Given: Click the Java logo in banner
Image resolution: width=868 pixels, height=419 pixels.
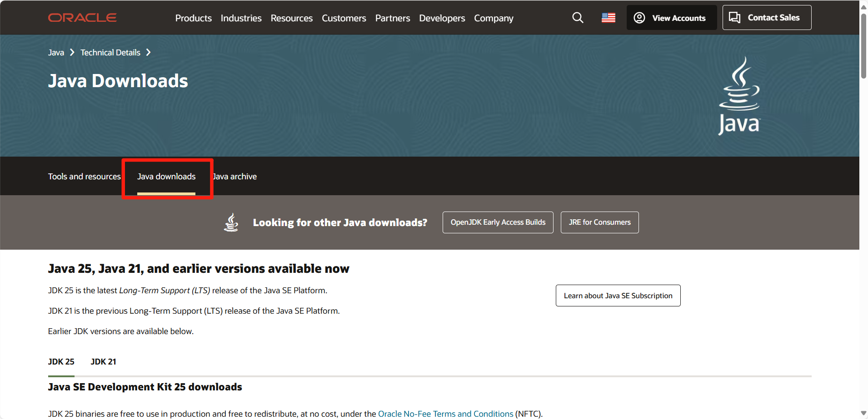Looking at the screenshot, I should pyautogui.click(x=739, y=96).
